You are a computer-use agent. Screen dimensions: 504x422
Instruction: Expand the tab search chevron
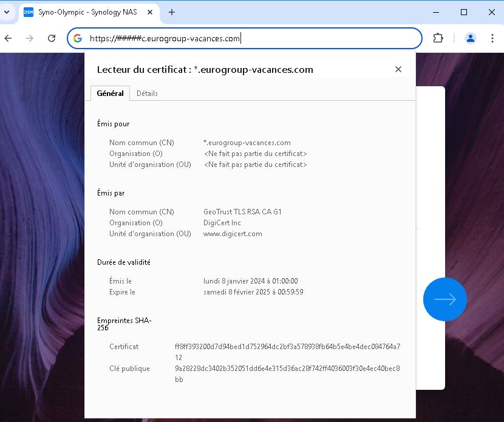[x=7, y=12]
